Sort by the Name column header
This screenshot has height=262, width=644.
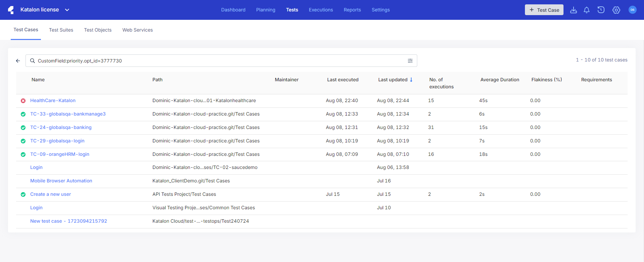pyautogui.click(x=38, y=80)
